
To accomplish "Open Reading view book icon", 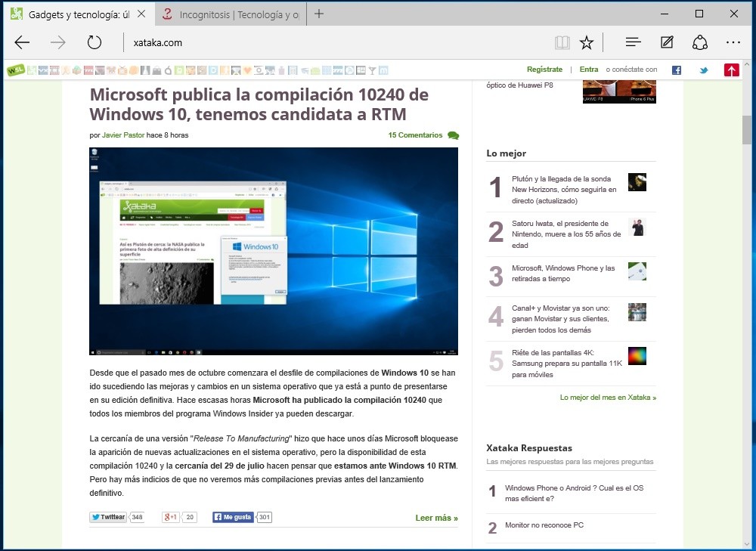I will click(562, 42).
